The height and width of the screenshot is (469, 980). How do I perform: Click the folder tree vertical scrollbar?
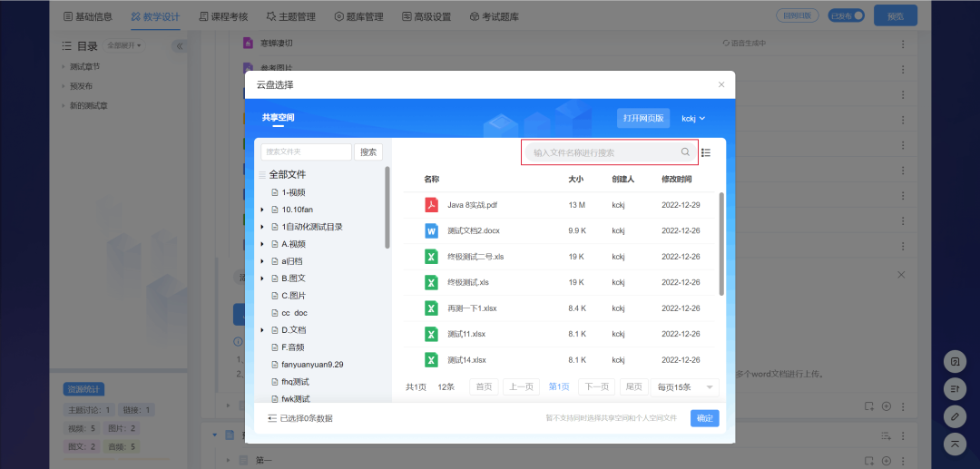(387, 208)
